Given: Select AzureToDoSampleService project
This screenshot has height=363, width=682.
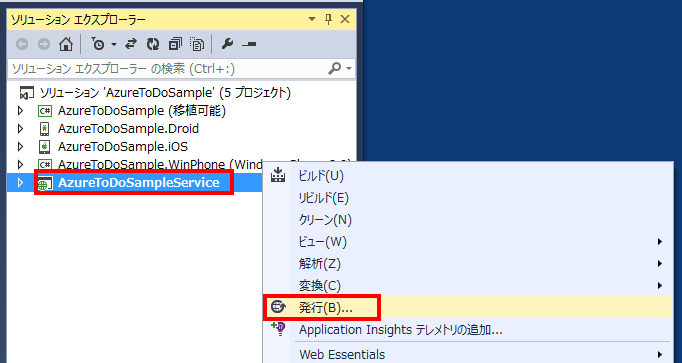Looking at the screenshot, I should [138, 183].
